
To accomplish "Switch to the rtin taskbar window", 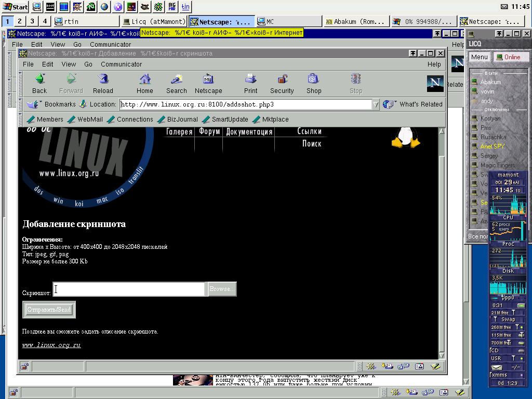I will (87, 22).
